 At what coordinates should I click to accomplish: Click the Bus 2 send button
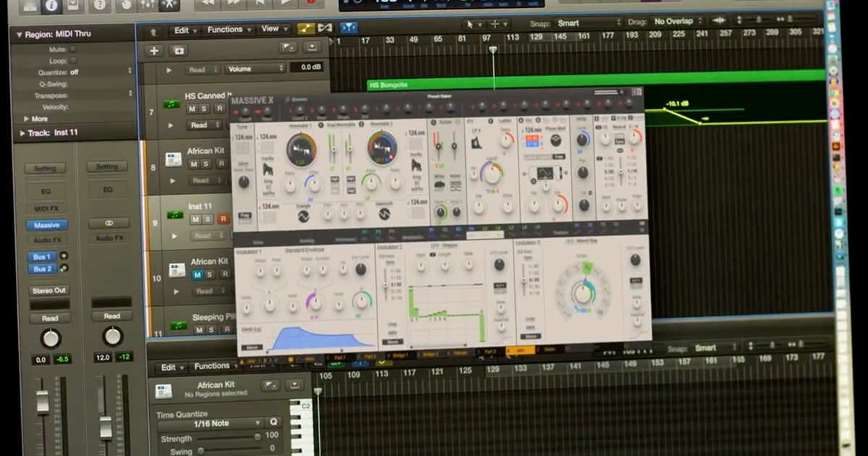[x=42, y=269]
